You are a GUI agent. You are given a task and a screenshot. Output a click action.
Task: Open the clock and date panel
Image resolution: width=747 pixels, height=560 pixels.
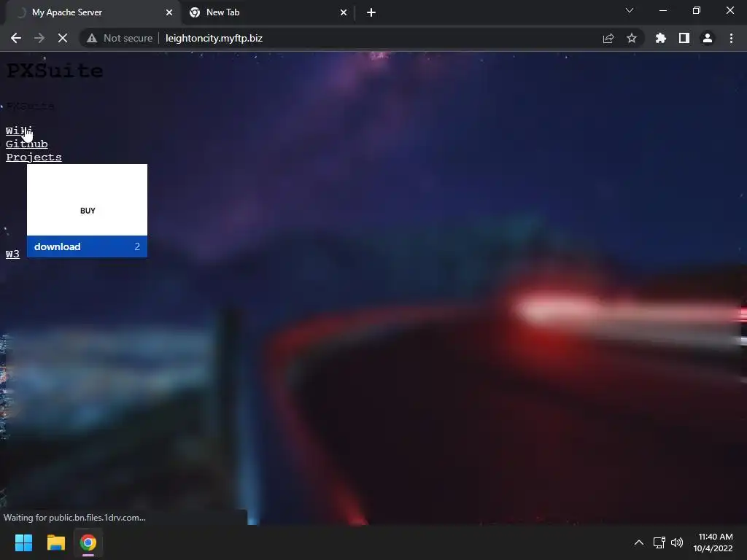(713, 542)
